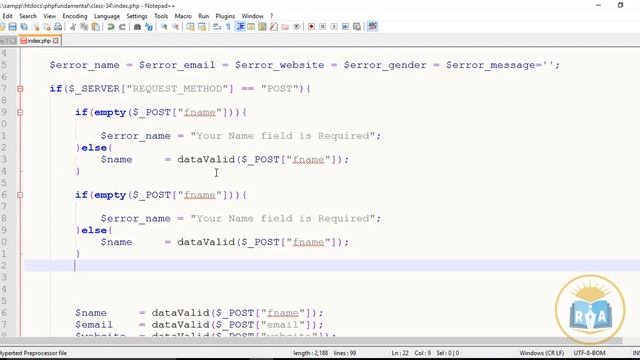Image resolution: width=640 pixels, height=360 pixels.
Task: Open the View menu
Action: 49,16
